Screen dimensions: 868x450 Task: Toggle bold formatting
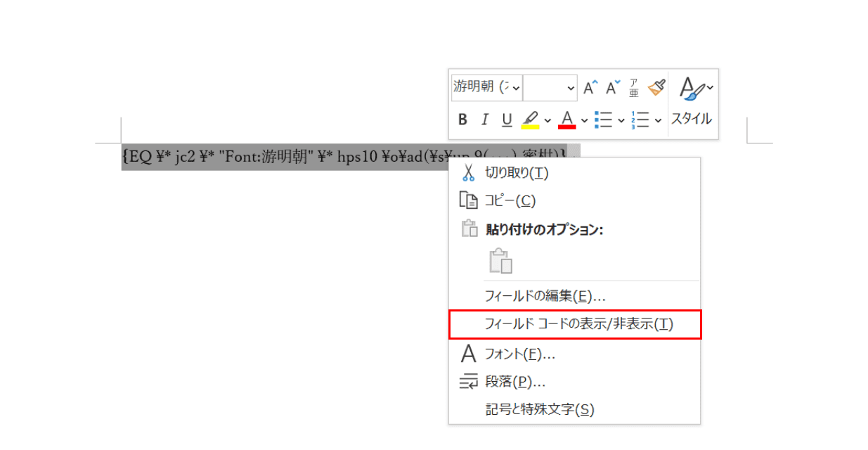(462, 120)
